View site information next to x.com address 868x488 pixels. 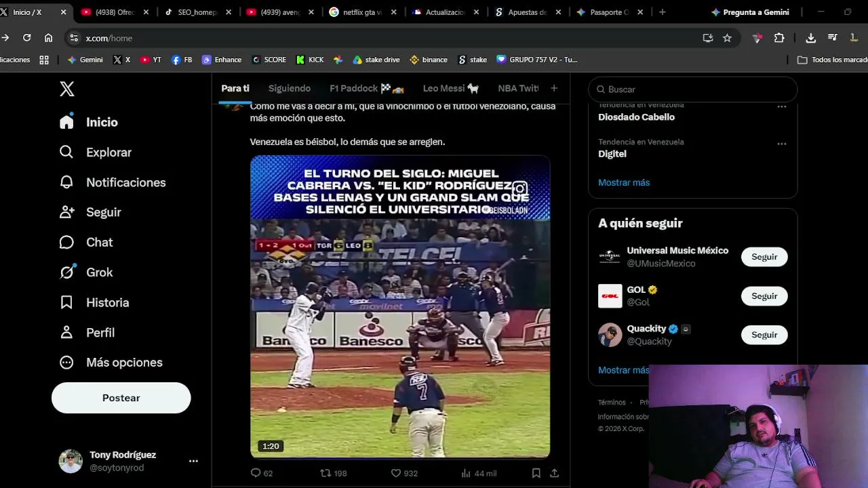tap(74, 38)
